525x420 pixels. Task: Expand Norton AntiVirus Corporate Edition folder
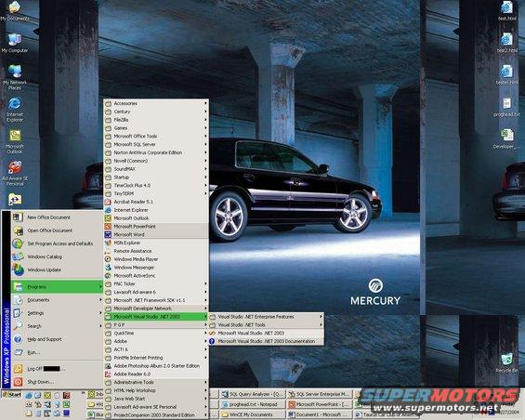point(156,152)
